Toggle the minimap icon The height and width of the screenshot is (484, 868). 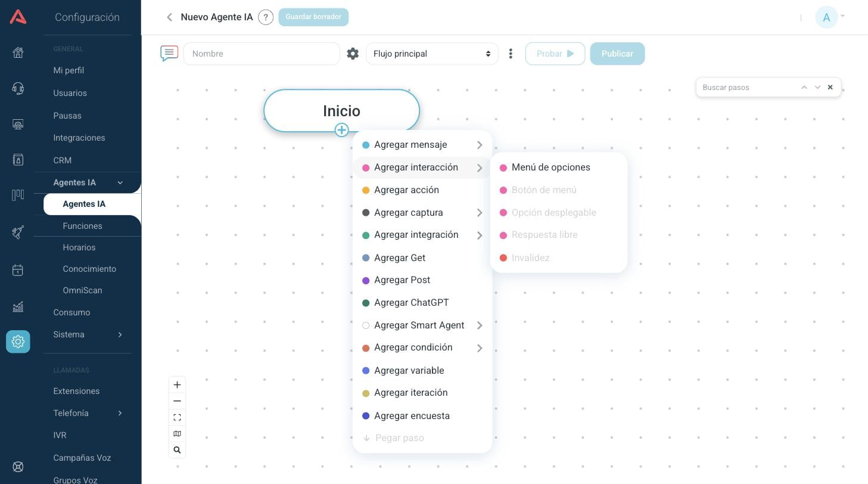[177, 434]
